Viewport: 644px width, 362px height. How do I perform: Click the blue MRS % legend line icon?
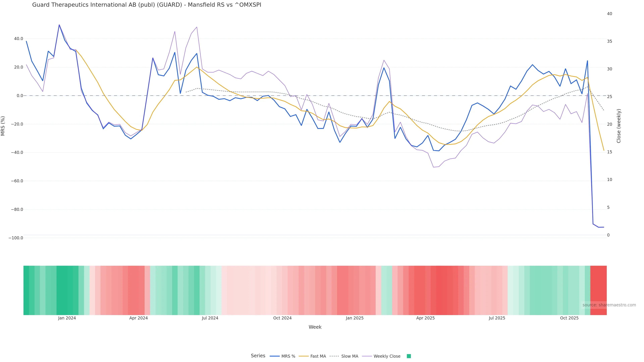[x=275, y=356]
